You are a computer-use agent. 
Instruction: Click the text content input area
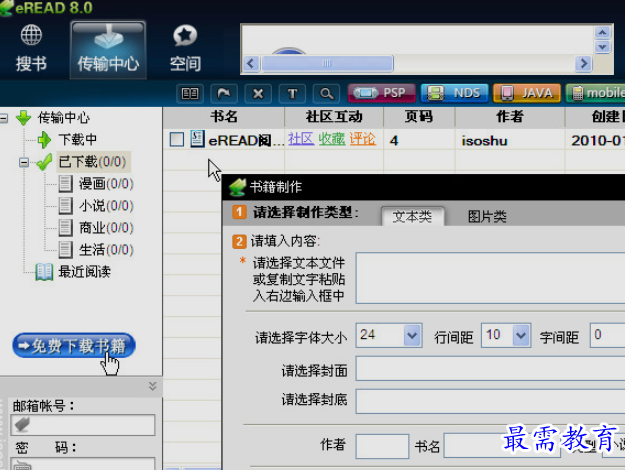click(x=490, y=278)
